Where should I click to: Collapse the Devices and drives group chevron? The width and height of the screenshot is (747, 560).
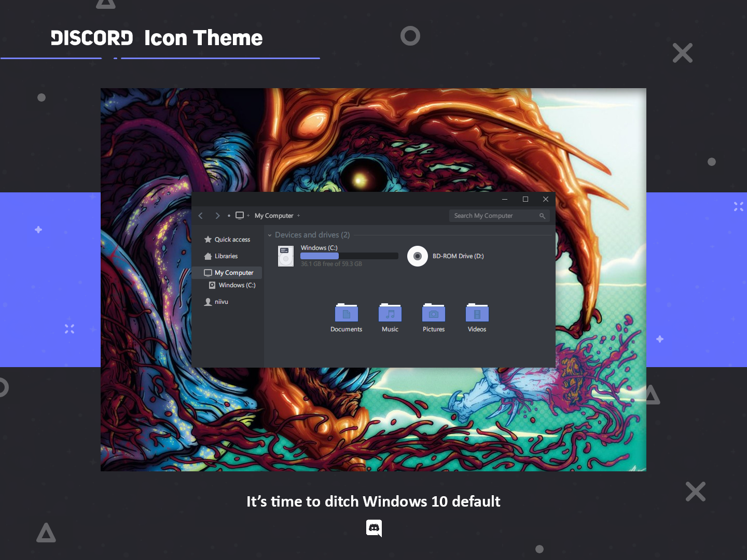click(x=270, y=235)
